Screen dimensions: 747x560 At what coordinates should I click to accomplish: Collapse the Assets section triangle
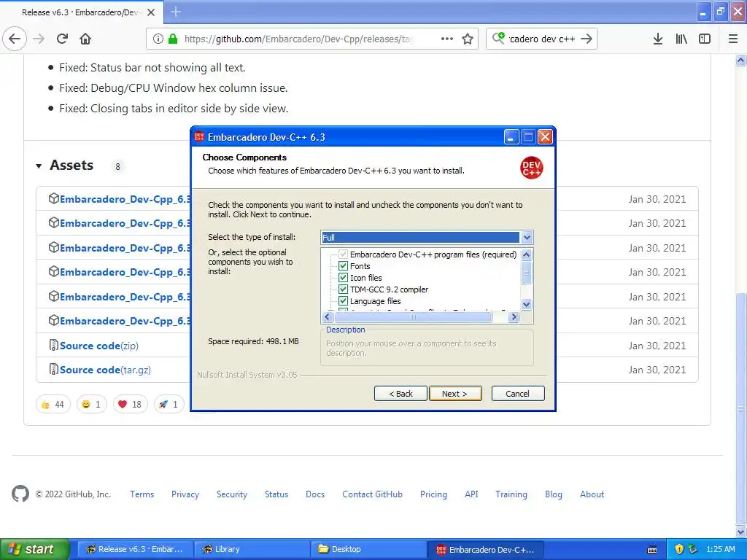(x=39, y=166)
